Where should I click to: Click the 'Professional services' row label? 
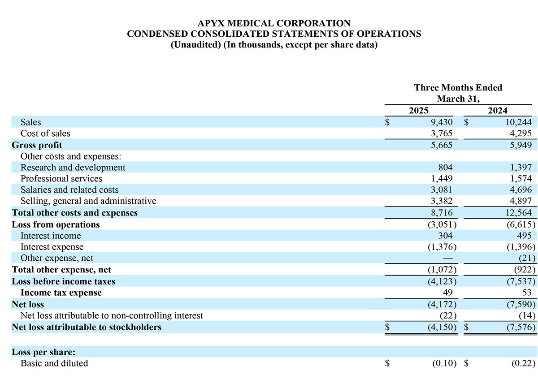61,179
